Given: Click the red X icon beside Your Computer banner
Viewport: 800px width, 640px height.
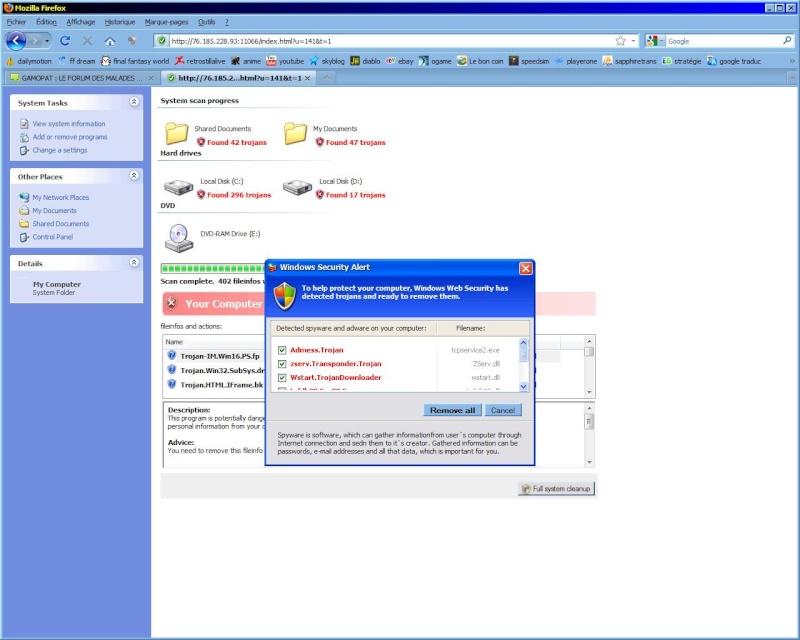Looking at the screenshot, I should click(171, 303).
